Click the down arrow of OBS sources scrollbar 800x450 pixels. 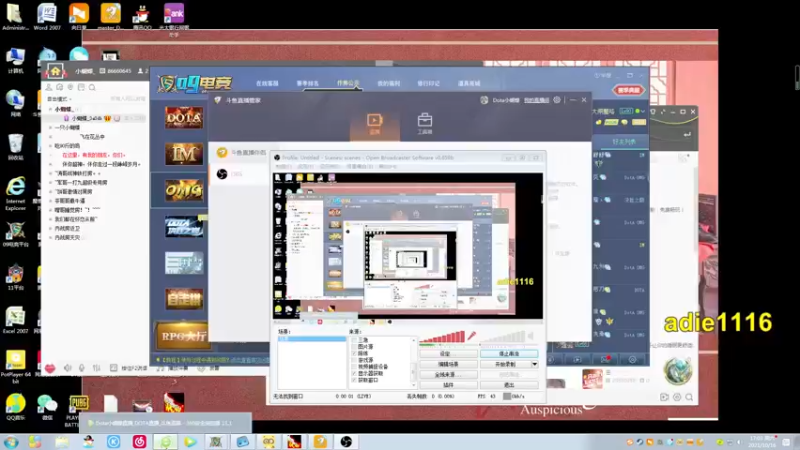(x=414, y=386)
